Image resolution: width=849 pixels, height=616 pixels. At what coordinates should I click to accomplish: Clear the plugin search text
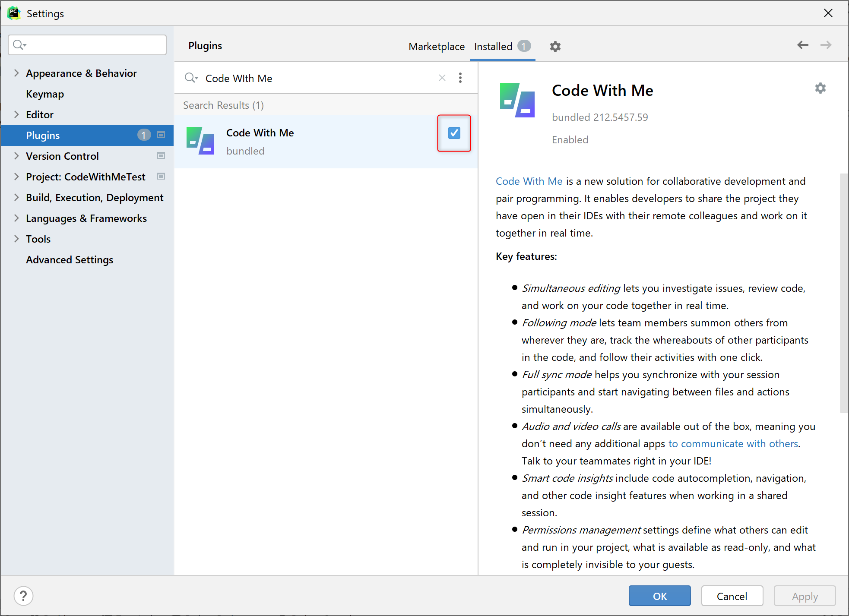pyautogui.click(x=442, y=78)
